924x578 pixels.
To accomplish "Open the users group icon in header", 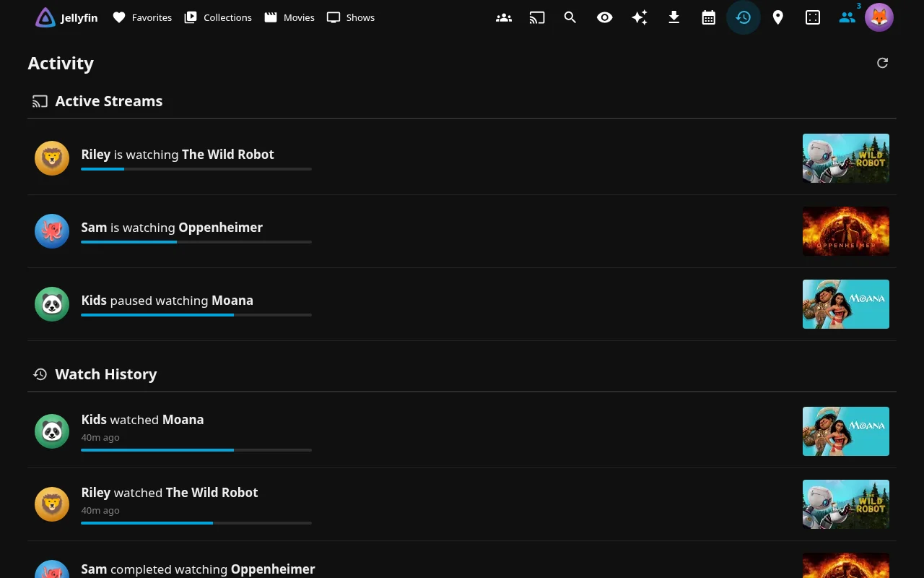I will [504, 17].
